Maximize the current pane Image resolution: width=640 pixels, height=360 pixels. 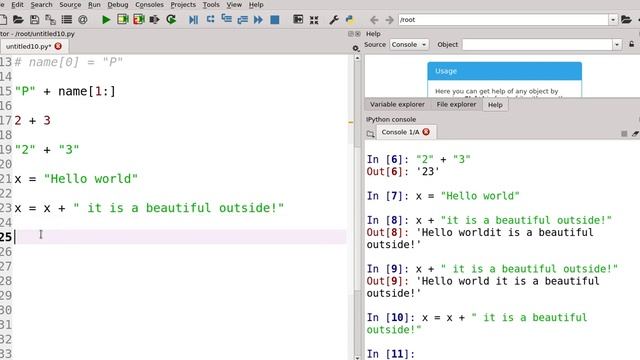298,19
